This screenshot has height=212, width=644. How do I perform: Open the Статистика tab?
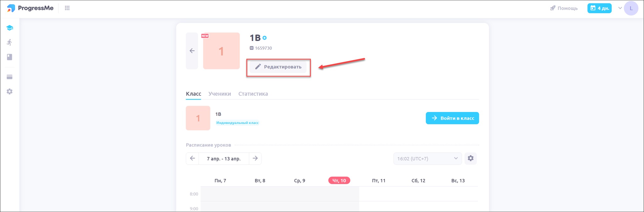(253, 94)
